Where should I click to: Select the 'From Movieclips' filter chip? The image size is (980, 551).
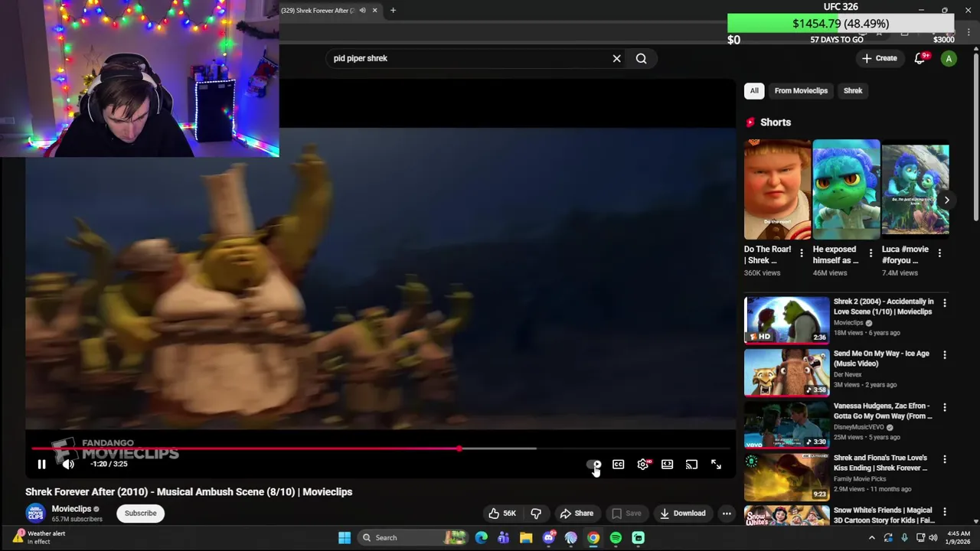pyautogui.click(x=801, y=90)
